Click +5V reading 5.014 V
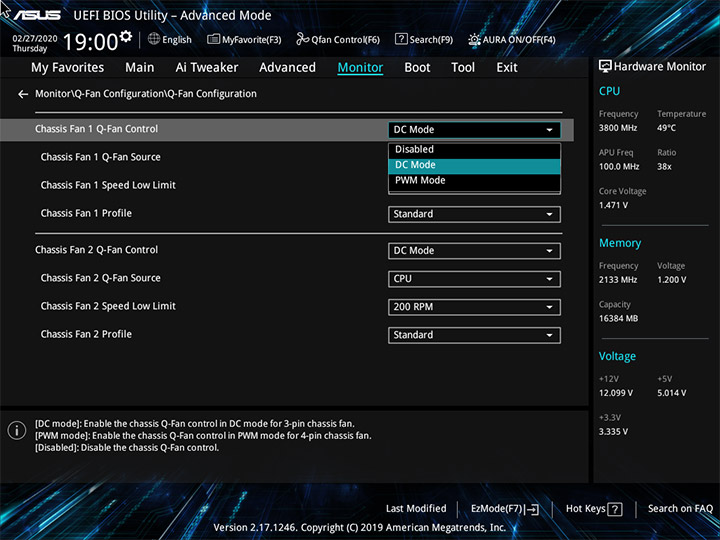The image size is (720, 540). pos(671,393)
